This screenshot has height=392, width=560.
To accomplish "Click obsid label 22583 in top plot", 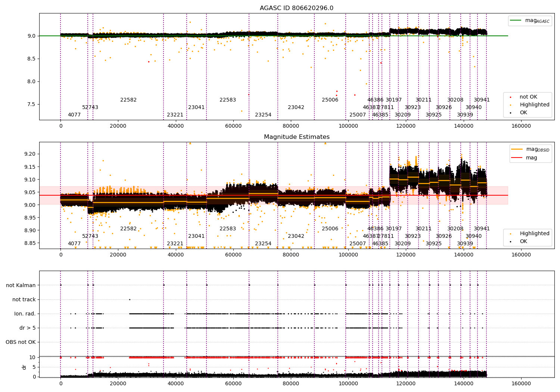I will (228, 100).
